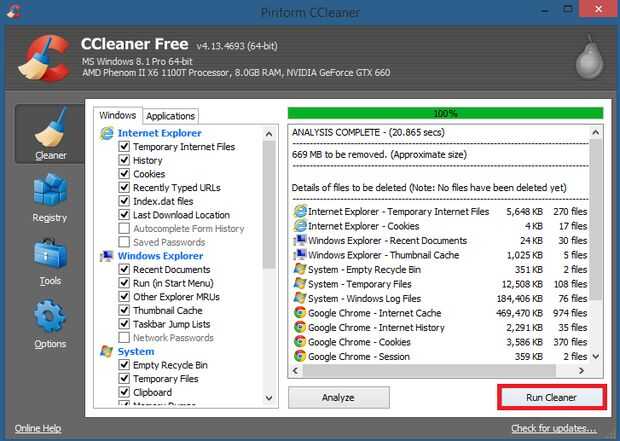Toggle Taskbar Jump Lists checkbox
Screen dimensions: 620x441
124,324
